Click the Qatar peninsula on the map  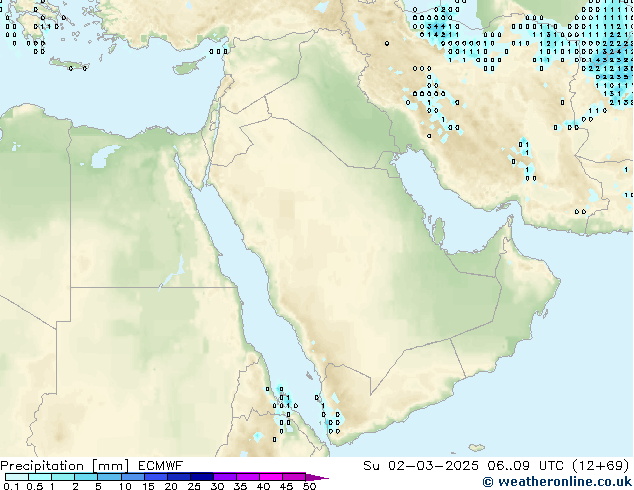coord(439,231)
